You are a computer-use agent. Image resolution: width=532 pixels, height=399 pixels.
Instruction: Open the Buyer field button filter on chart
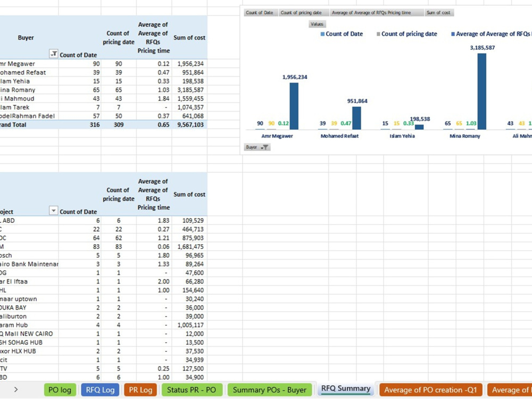tap(257, 147)
